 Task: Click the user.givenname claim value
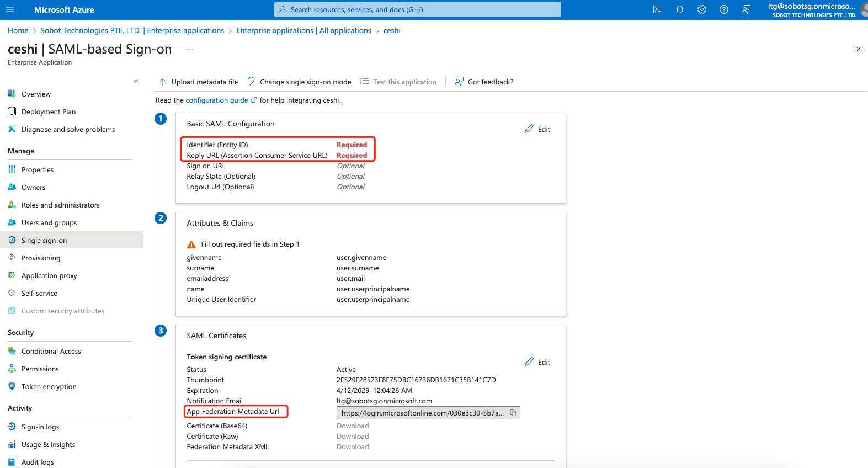point(361,257)
